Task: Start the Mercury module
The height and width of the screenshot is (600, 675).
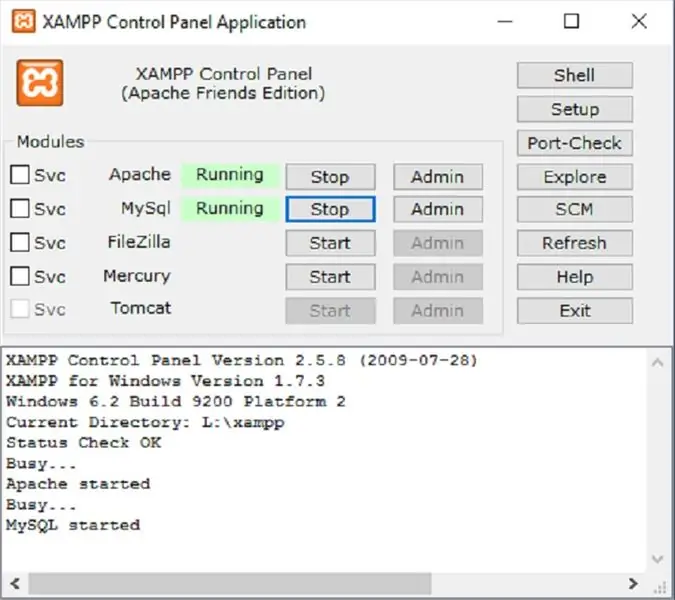Action: (x=330, y=277)
